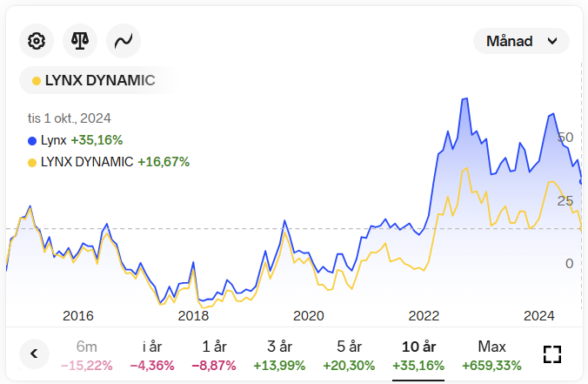Click the dropdown chevron beside Månad

tap(551, 41)
